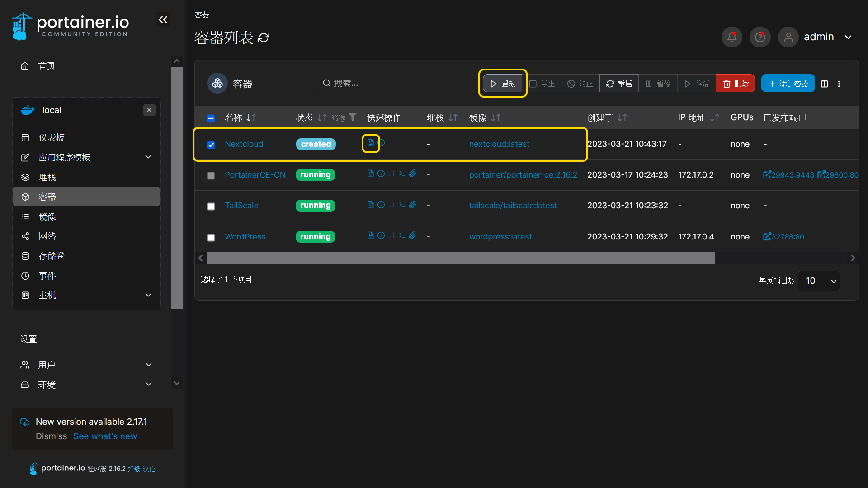868x488 pixels.
Task: Refresh the container list via reload icon
Action: (x=264, y=38)
